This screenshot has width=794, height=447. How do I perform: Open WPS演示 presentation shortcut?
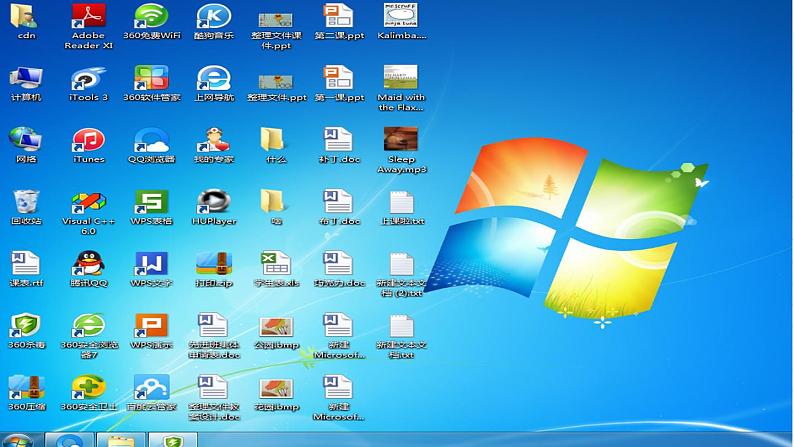[x=151, y=331]
